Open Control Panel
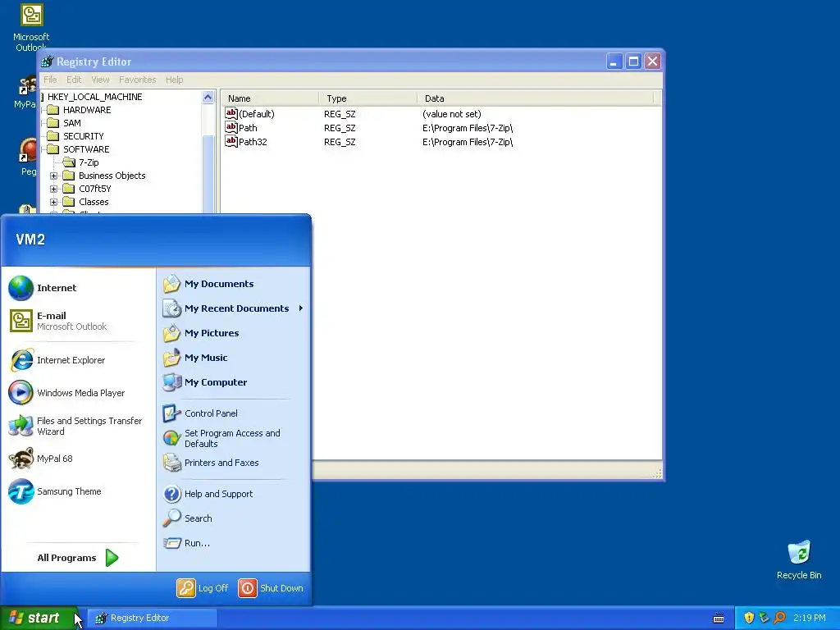The height and width of the screenshot is (630, 840). click(x=211, y=413)
